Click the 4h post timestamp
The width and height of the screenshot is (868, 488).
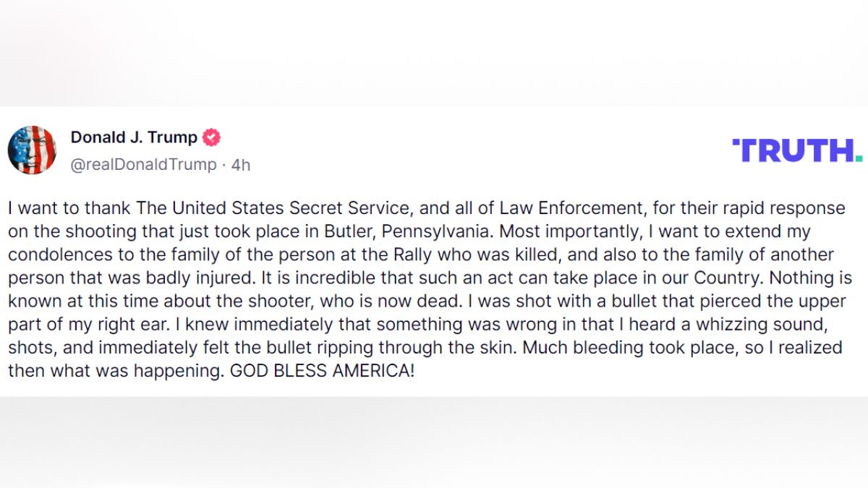tap(241, 165)
